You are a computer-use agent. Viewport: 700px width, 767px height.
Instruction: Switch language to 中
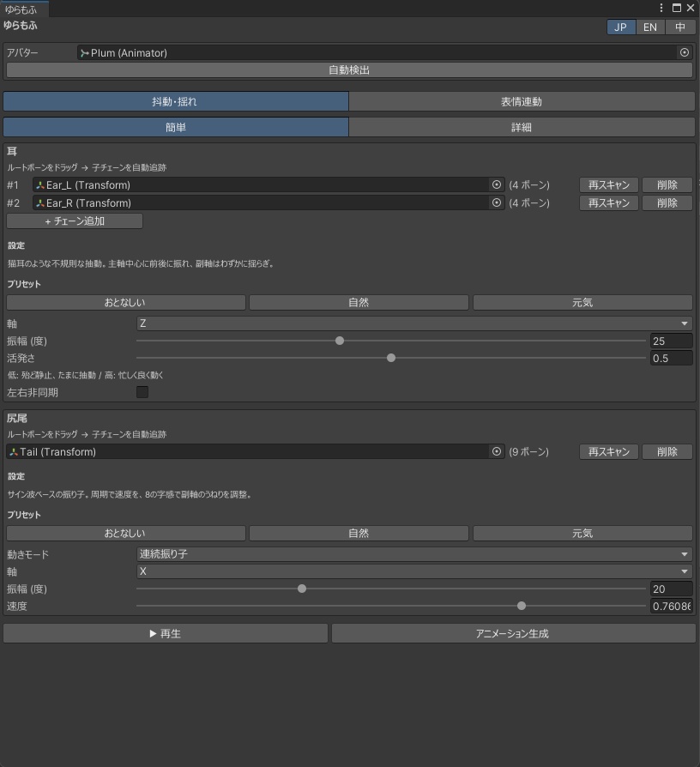(680, 27)
